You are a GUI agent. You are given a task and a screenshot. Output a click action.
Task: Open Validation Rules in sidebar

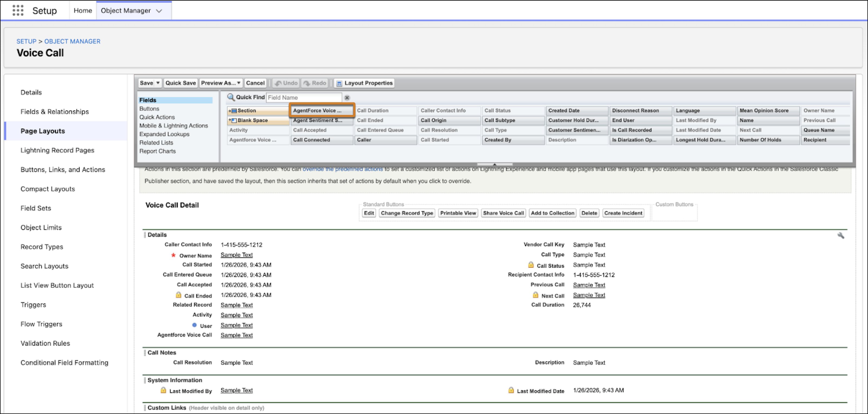click(x=45, y=343)
